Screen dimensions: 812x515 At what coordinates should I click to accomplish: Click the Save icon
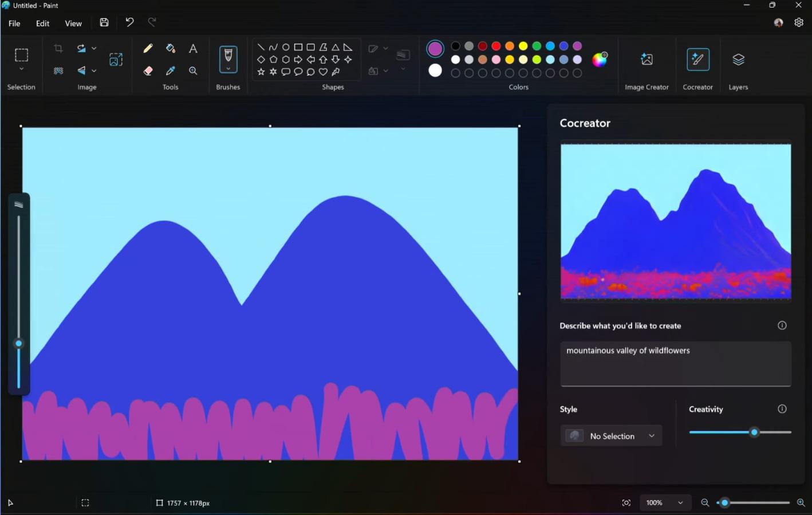tap(104, 23)
